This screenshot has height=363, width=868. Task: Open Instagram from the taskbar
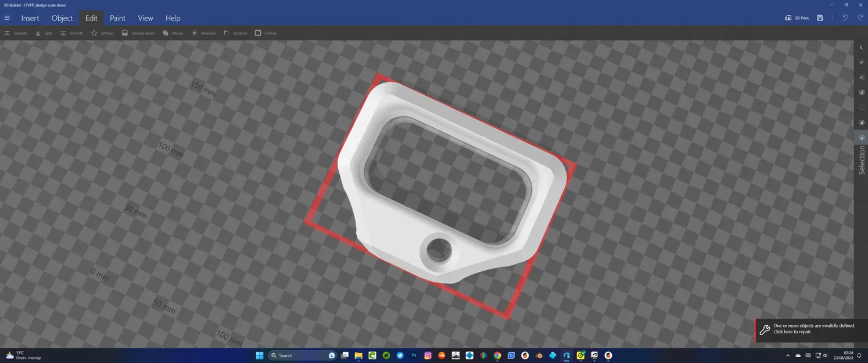[x=428, y=355]
